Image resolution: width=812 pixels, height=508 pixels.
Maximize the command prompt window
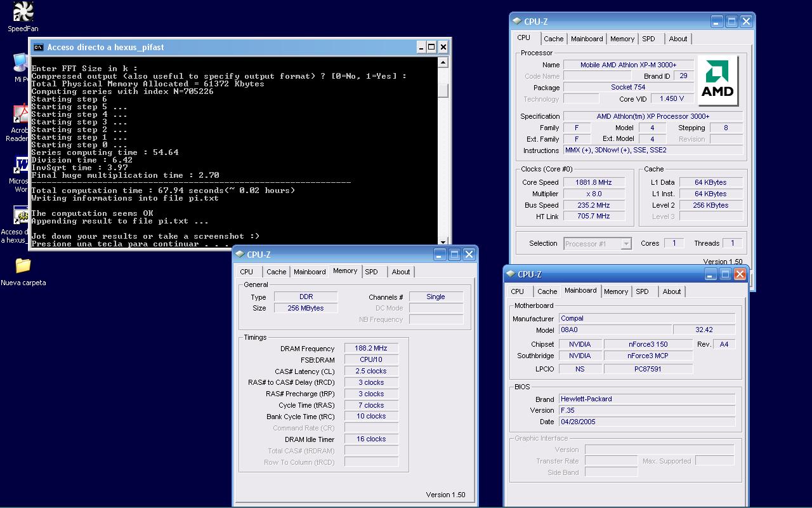pyautogui.click(x=432, y=47)
